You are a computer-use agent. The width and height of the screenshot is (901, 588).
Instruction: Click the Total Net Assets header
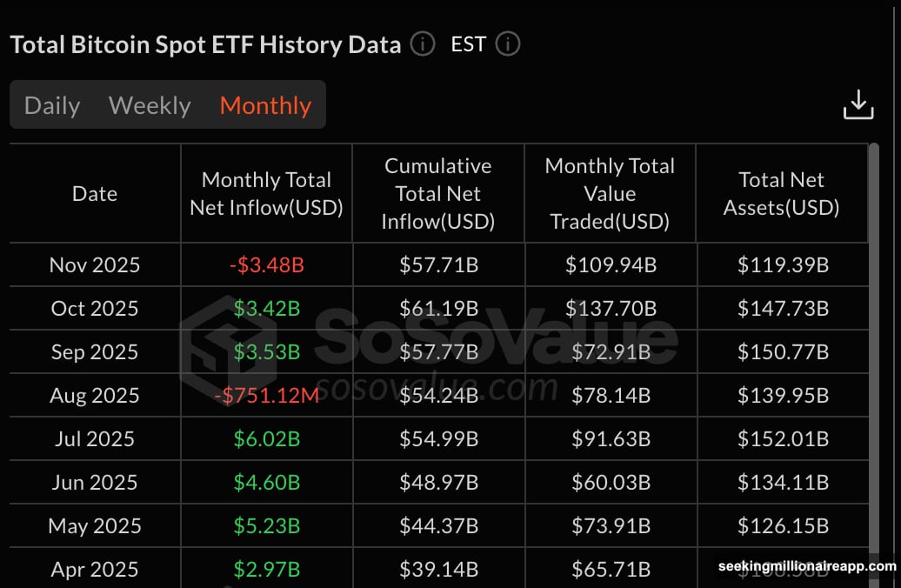click(x=782, y=193)
